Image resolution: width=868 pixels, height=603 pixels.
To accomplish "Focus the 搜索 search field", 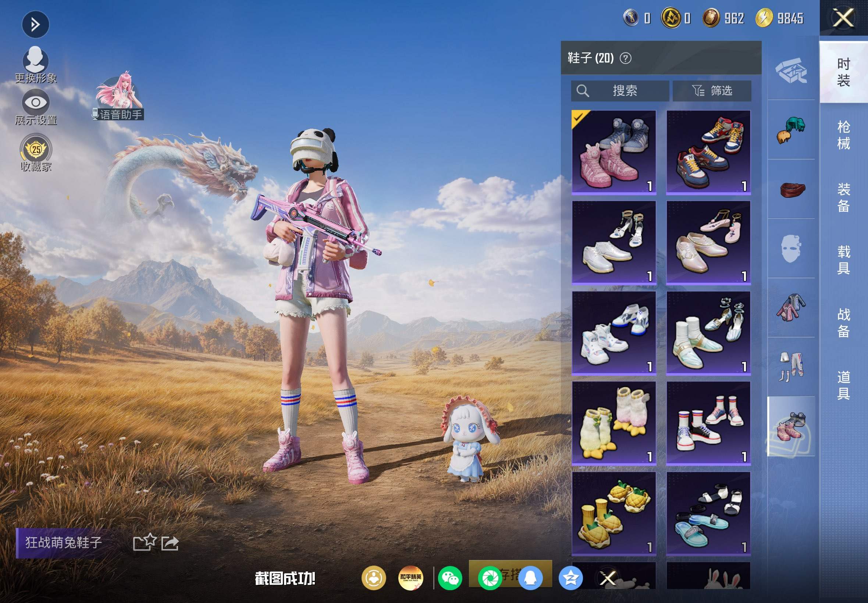I will pos(620,91).
